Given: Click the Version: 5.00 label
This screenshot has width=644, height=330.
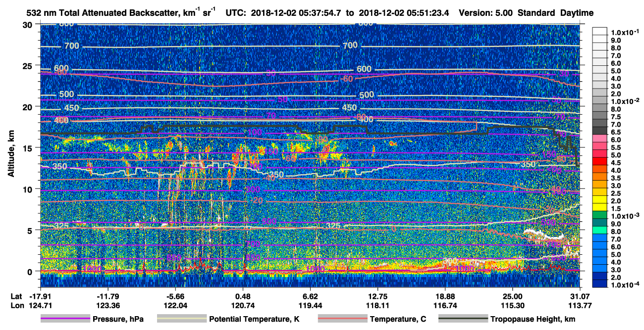Looking at the screenshot, I should [486, 13].
